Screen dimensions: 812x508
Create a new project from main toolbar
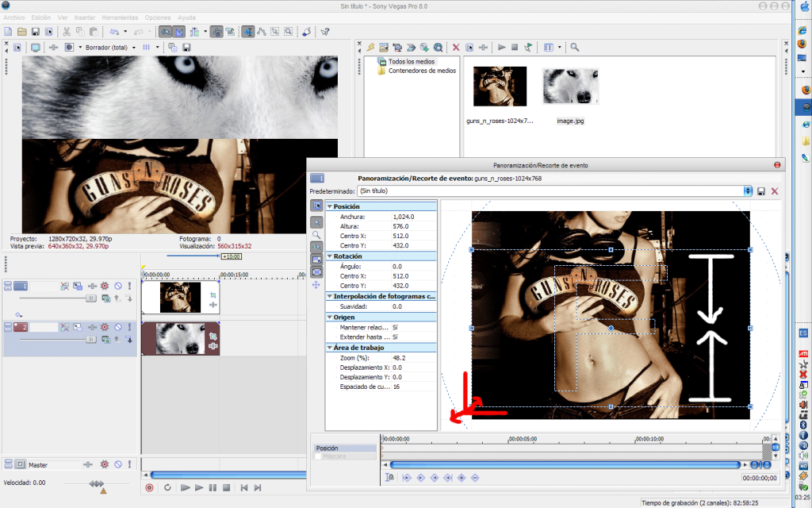click(x=8, y=32)
